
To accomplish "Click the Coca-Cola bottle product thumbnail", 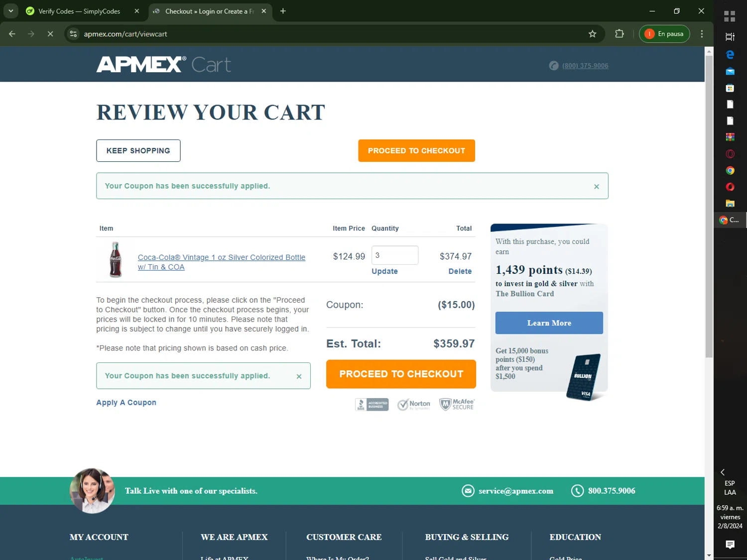I will 115,259.
